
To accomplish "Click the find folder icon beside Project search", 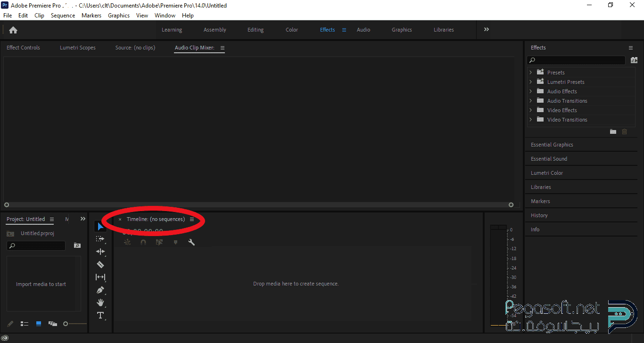I will pos(77,245).
